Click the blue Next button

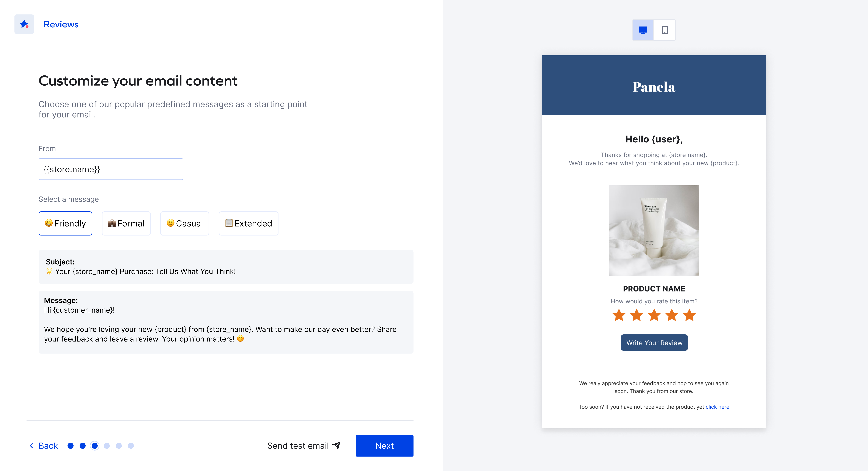384,446
